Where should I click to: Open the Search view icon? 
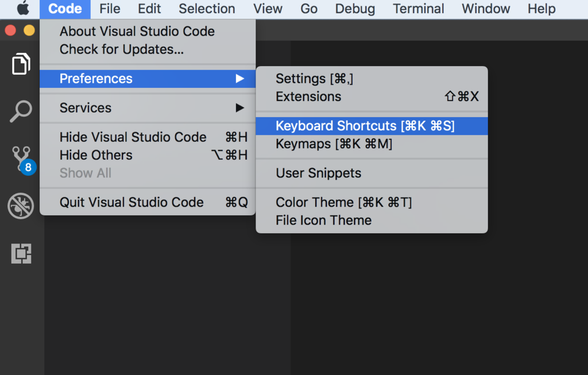click(x=21, y=111)
